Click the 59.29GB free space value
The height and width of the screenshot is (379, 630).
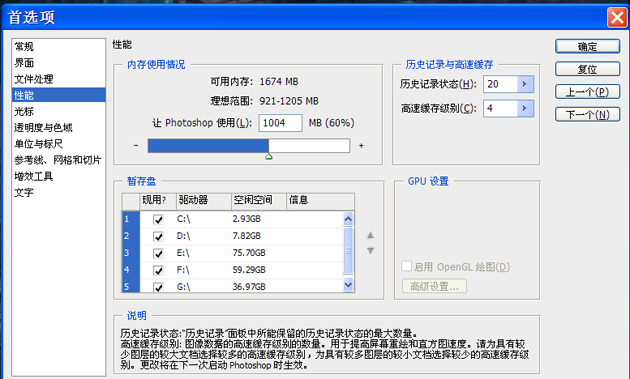249,270
